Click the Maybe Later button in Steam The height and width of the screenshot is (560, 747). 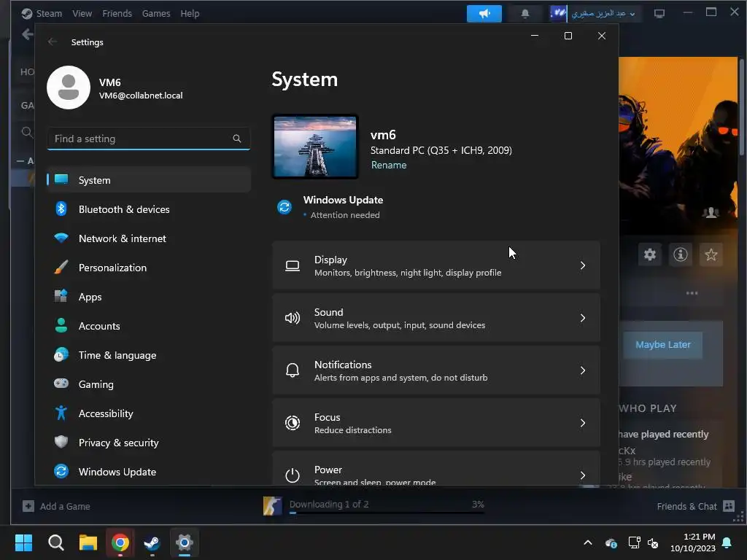point(662,345)
